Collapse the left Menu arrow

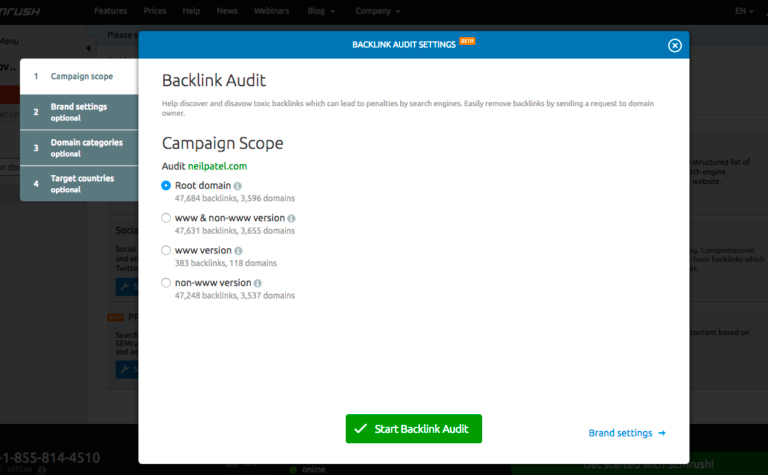coord(88,48)
